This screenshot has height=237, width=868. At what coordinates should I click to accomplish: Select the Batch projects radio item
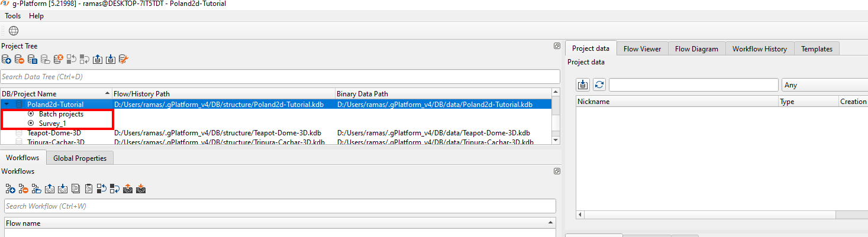31,114
